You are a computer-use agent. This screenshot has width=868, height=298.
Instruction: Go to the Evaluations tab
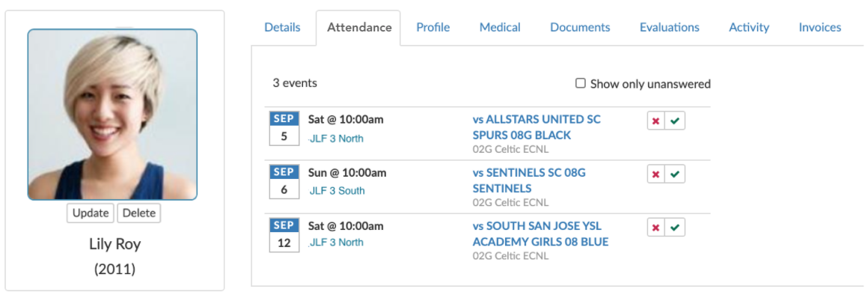tap(669, 27)
